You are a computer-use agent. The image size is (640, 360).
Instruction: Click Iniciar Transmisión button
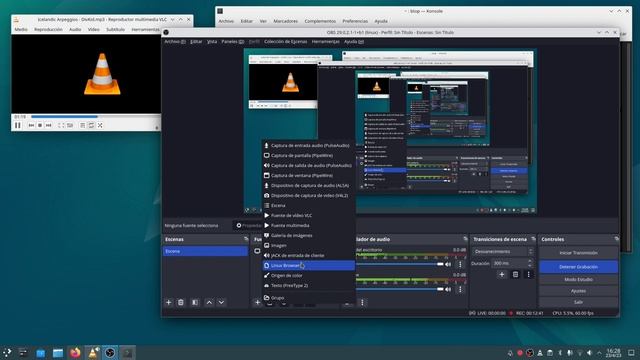(x=578, y=253)
